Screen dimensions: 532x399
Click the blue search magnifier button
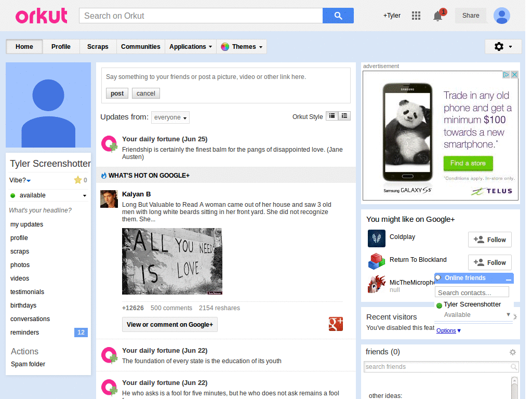point(338,16)
